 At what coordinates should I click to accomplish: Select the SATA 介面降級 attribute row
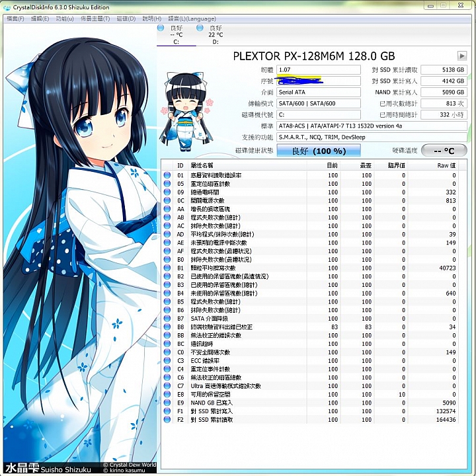point(310,319)
